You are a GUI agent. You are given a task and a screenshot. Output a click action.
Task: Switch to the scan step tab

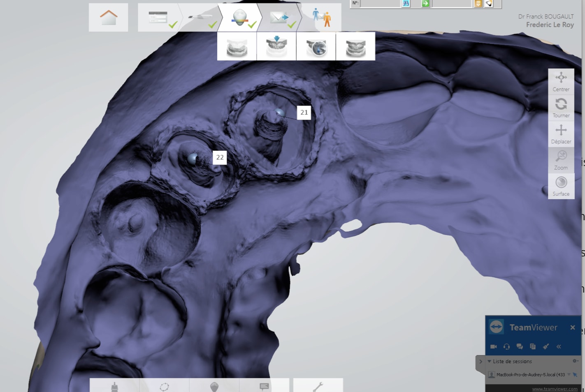[x=200, y=18]
